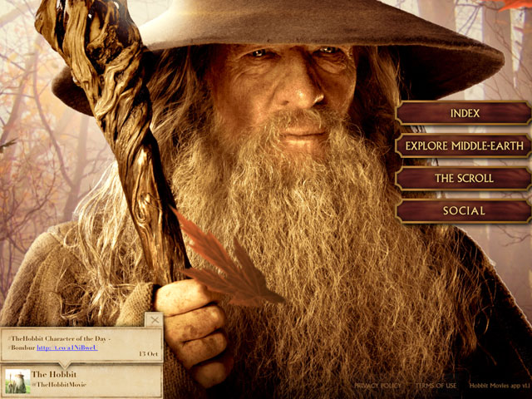
Task: View the Terms of Use
Action: coord(436,386)
